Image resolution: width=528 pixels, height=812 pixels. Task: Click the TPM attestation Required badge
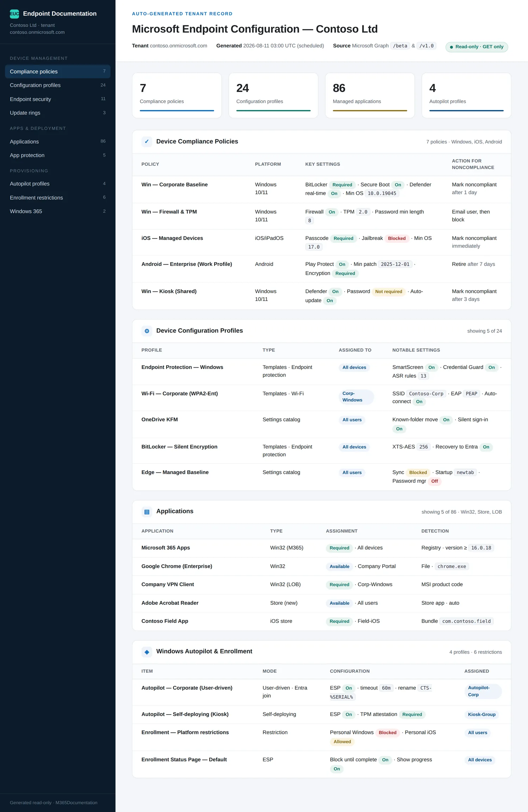click(x=412, y=715)
